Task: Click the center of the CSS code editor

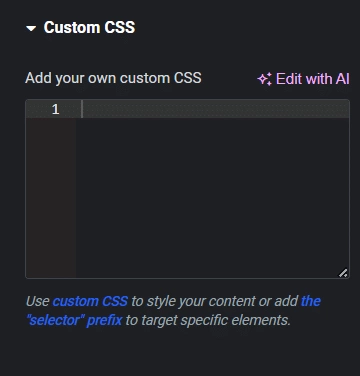Action: pyautogui.click(x=187, y=189)
